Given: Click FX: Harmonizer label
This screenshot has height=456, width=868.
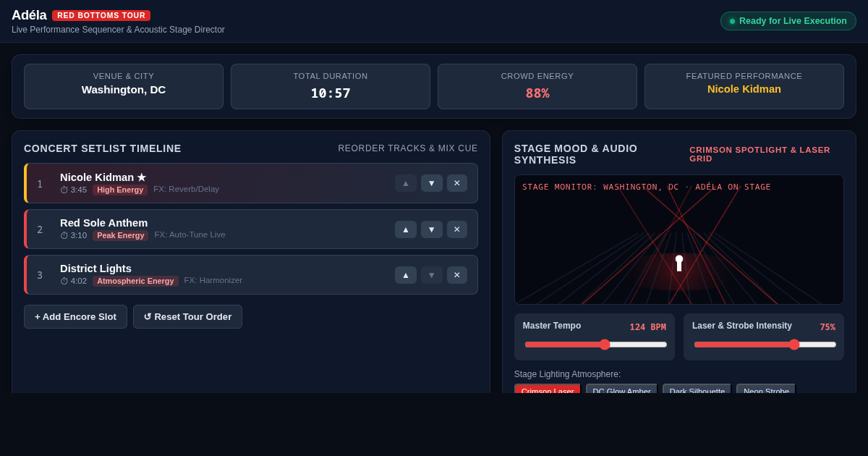Looking at the screenshot, I should (213, 281).
